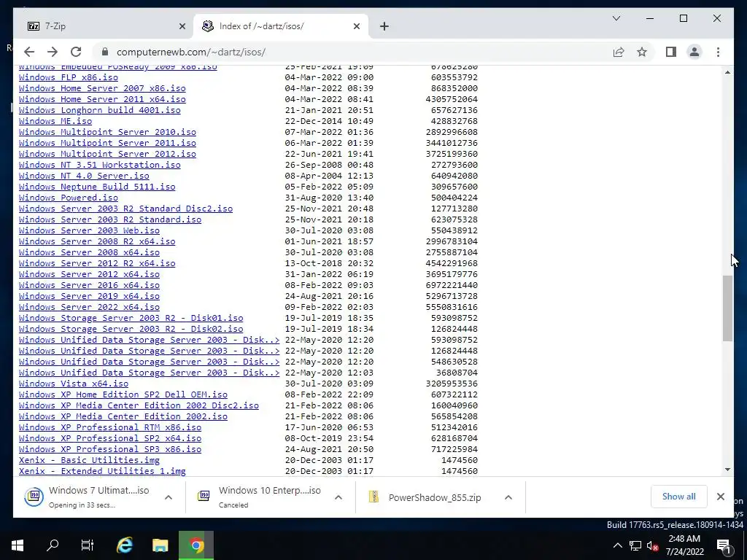Open the tab search chevron

616,18
